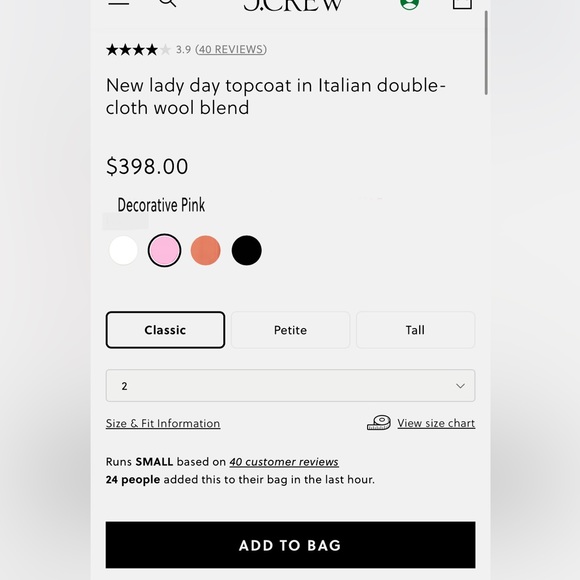This screenshot has width=580, height=580.
Task: Go to the J.Crew logo home
Action: tap(293, 5)
